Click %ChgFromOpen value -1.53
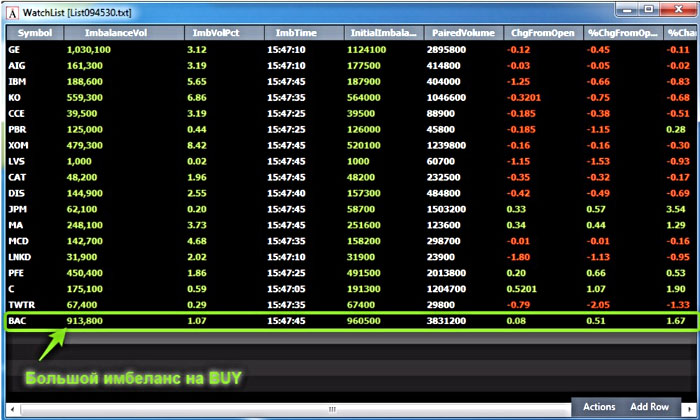The width and height of the screenshot is (700, 420). click(598, 161)
